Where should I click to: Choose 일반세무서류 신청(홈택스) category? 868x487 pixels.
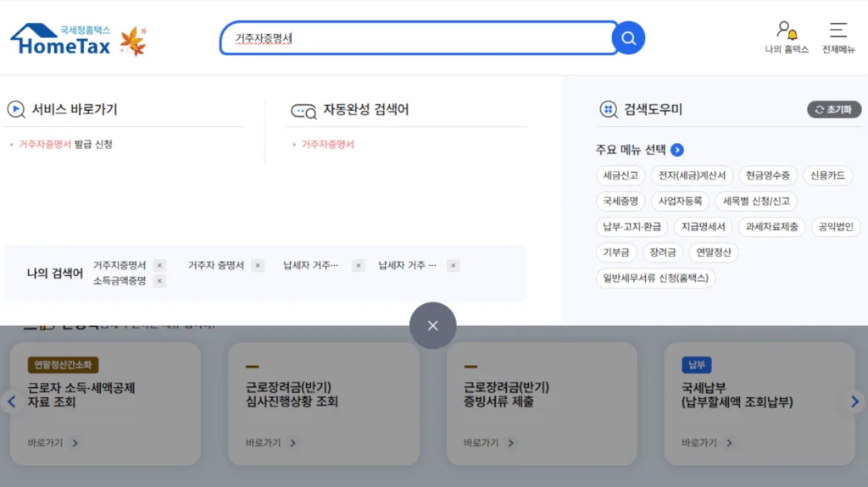655,278
